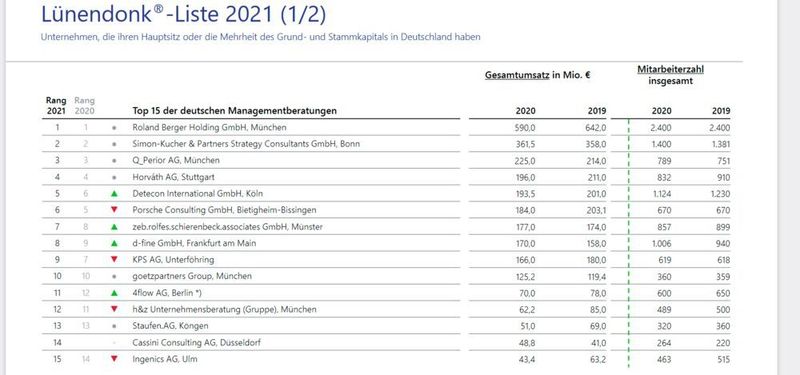The width and height of the screenshot is (800, 375).
Task: Click the red down arrow for Porsche Consulting
Action: [x=114, y=210]
